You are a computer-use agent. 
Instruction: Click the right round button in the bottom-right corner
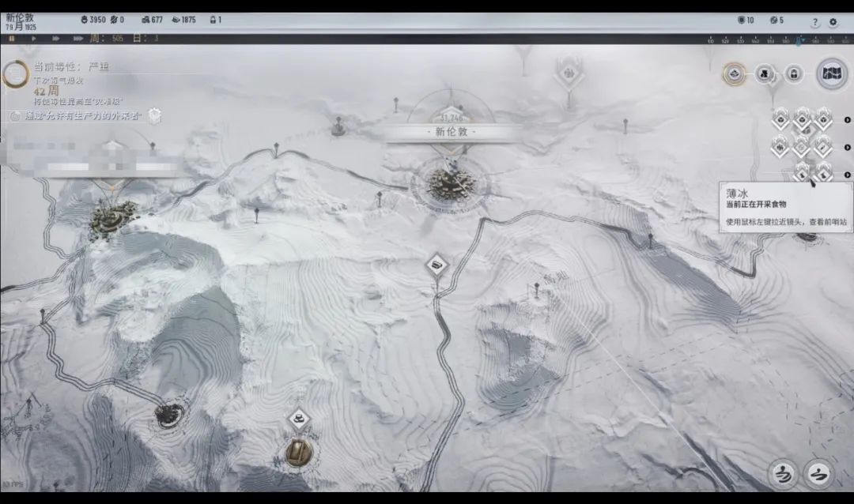(818, 474)
